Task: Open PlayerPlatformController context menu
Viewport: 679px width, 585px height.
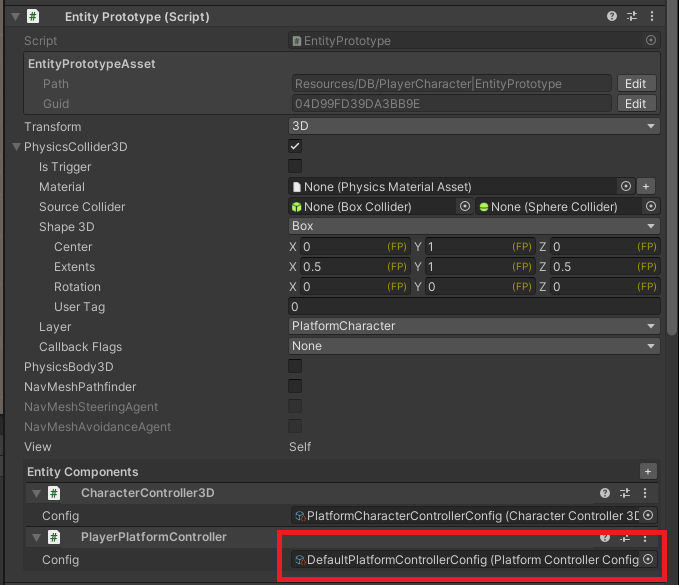Action: click(645, 537)
